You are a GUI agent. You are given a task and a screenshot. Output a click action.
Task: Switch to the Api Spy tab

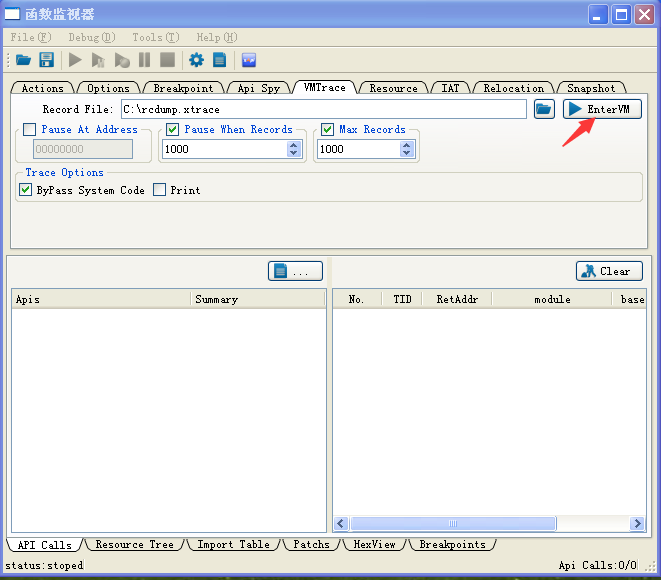[x=258, y=88]
